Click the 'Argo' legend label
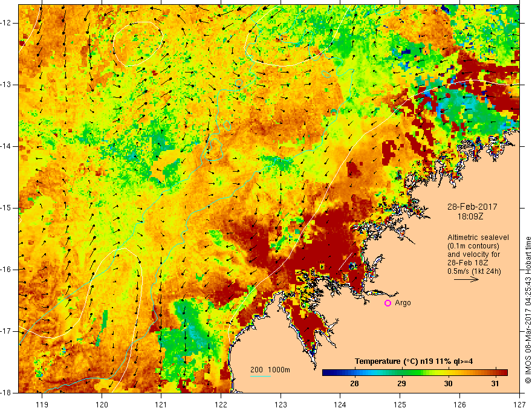Image resolution: width=532 pixels, height=411 pixels. [403, 303]
